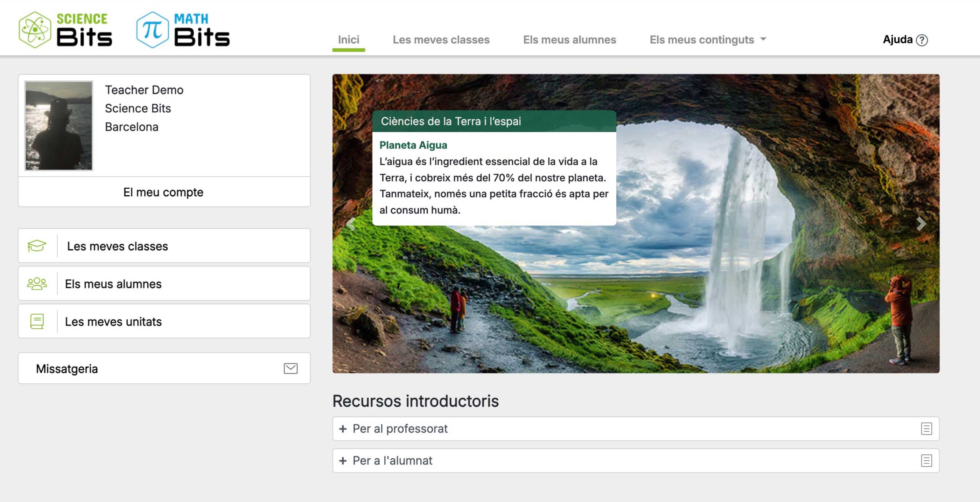Click the book units icon
Screen dimensions: 980x502
(x=37, y=321)
